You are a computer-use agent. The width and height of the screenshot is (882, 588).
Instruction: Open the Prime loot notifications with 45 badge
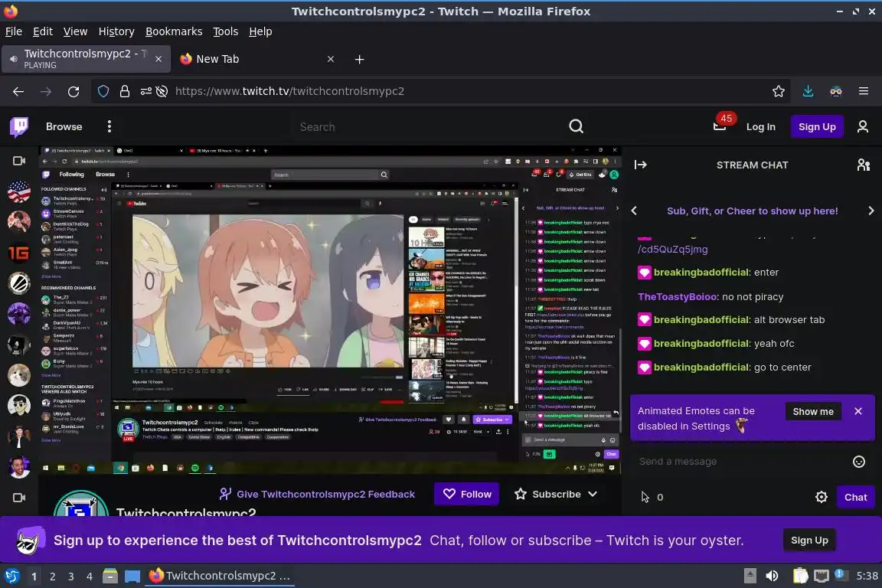(720, 125)
